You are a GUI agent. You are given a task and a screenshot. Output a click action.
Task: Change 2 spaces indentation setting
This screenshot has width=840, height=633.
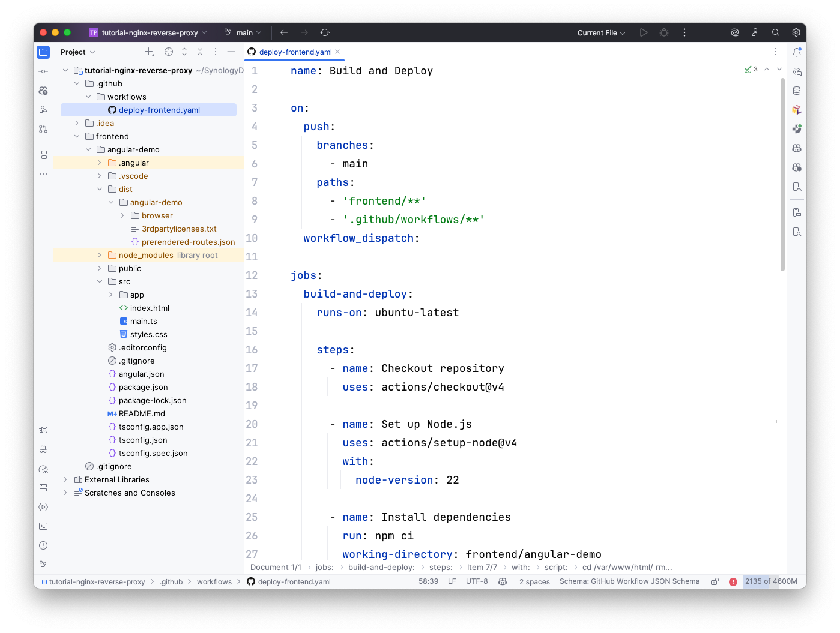pyautogui.click(x=534, y=581)
